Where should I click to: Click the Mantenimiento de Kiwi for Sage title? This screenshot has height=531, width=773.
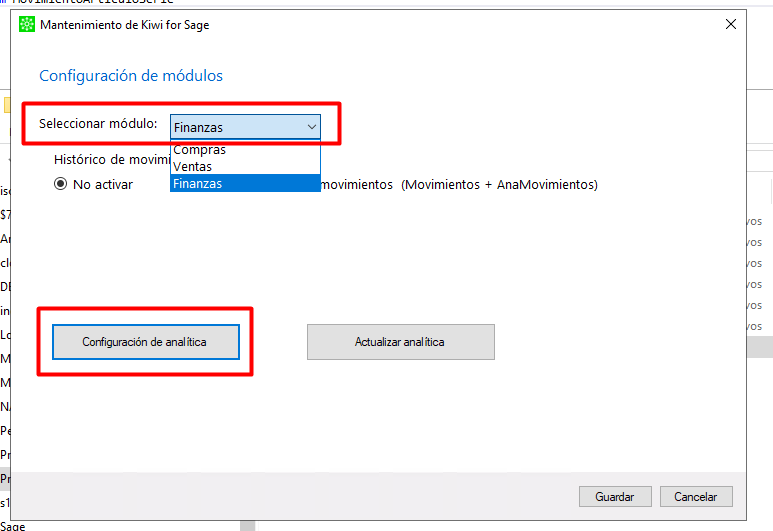[124, 25]
